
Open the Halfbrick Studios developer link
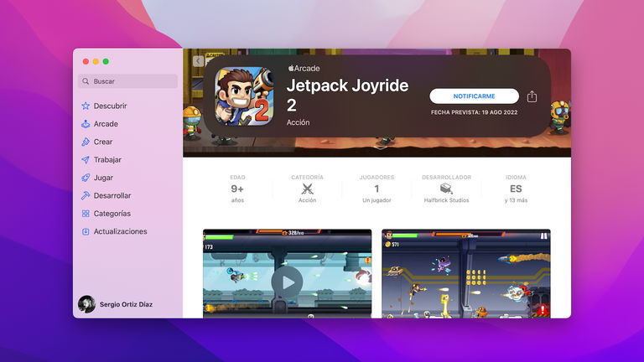446,200
